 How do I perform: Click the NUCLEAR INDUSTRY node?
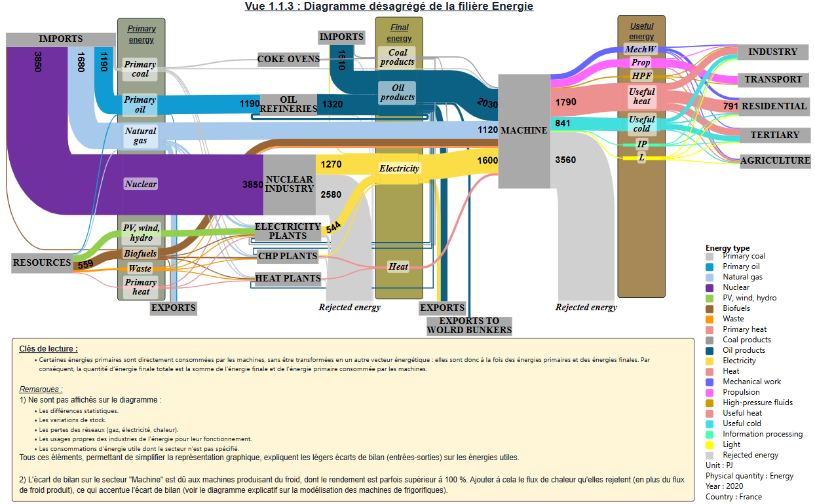[x=290, y=184]
